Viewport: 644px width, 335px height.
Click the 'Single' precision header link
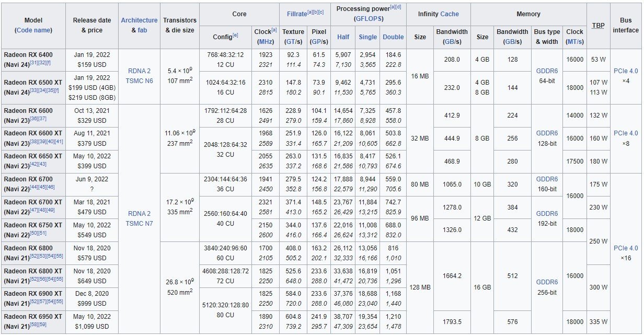click(x=368, y=37)
